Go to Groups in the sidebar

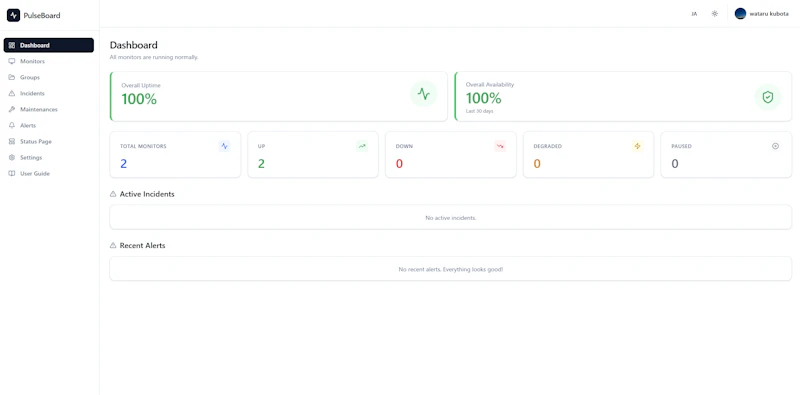(48, 78)
